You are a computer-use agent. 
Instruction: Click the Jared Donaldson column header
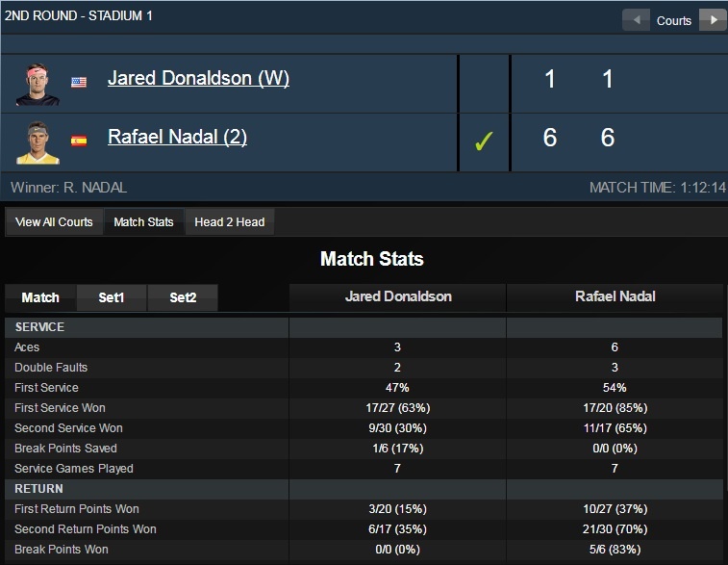tap(398, 297)
